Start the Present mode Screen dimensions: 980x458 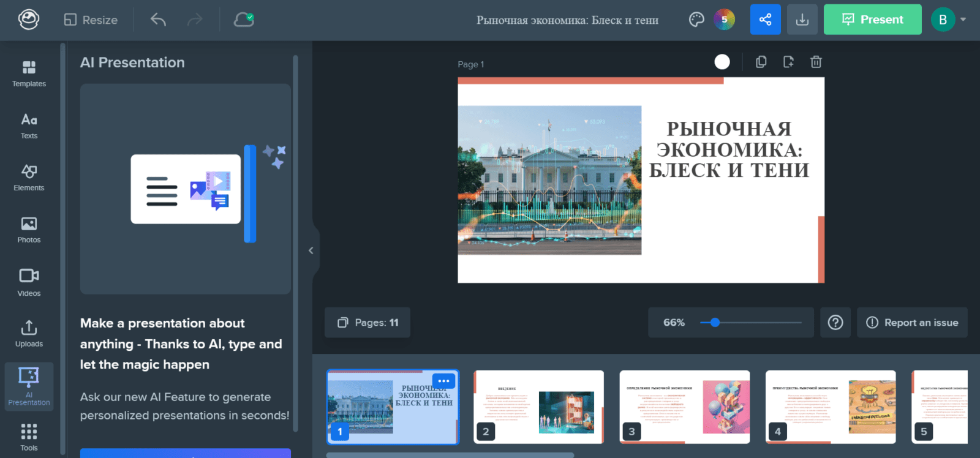tap(872, 20)
